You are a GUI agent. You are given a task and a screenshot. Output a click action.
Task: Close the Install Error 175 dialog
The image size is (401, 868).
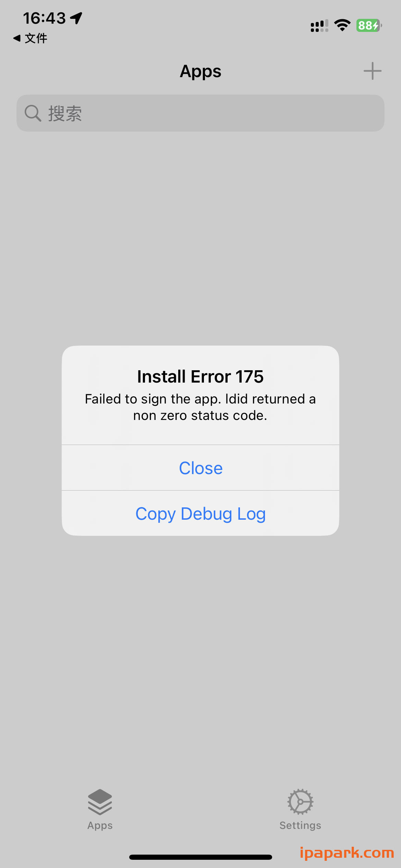tap(200, 468)
